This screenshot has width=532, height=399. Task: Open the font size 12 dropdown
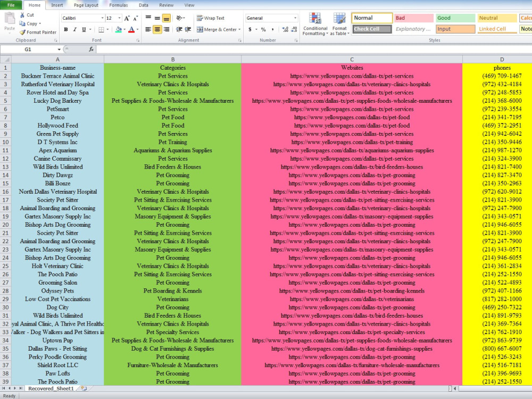pos(119,18)
